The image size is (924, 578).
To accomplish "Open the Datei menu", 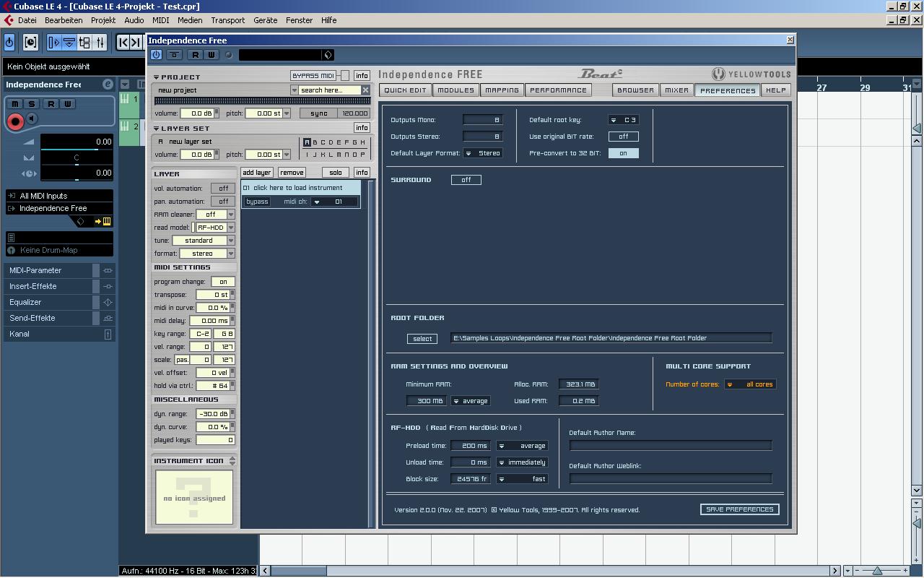I will coord(27,20).
